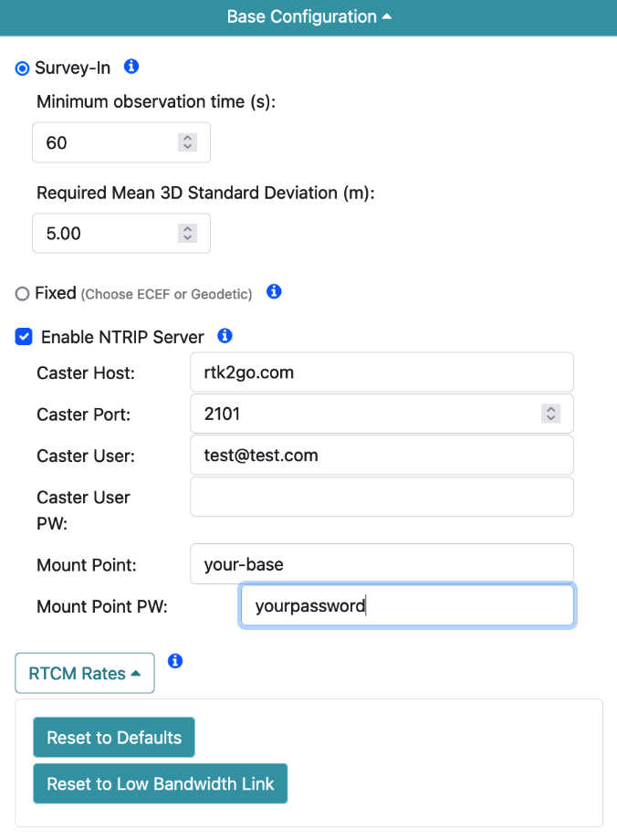The height and width of the screenshot is (840, 617).
Task: Click the Caster Host input field
Action: (382, 373)
